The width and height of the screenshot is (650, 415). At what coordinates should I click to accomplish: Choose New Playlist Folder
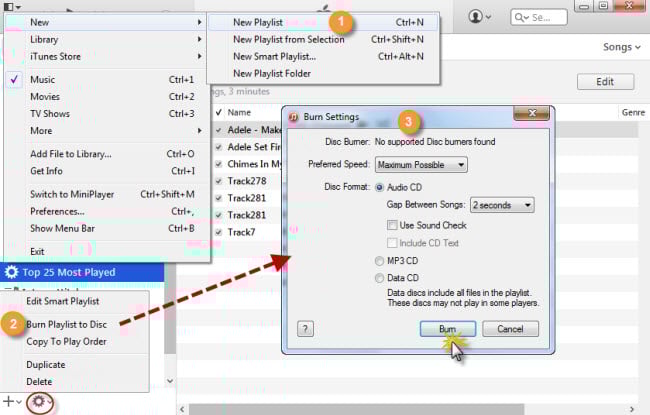tap(323, 73)
